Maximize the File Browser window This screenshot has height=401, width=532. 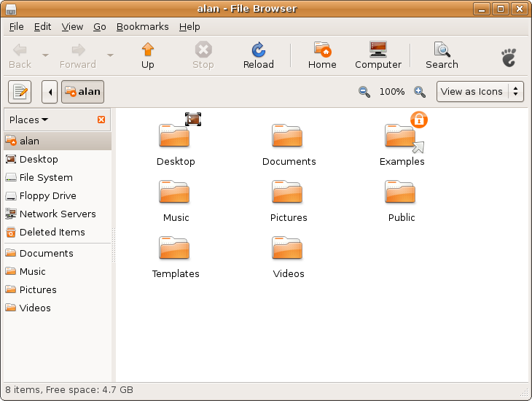click(501, 9)
